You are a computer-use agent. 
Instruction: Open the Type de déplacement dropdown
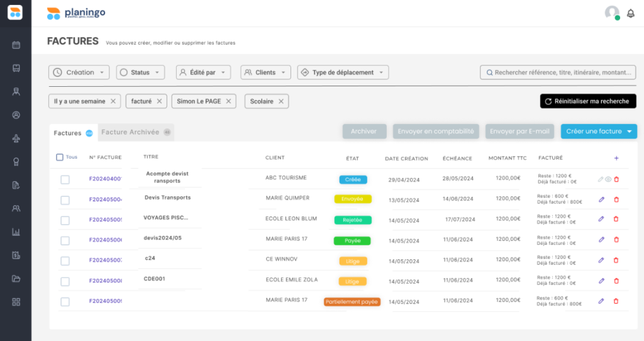(343, 72)
